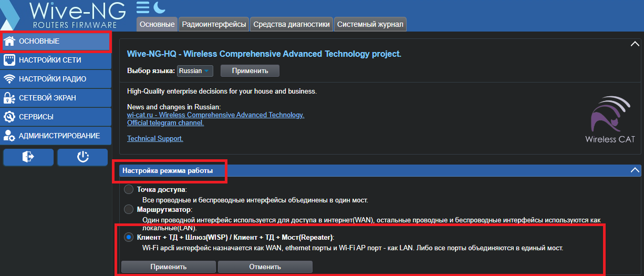The image size is (644, 276).
Task: Select the Маршрутизатор radio button
Action: point(128,209)
